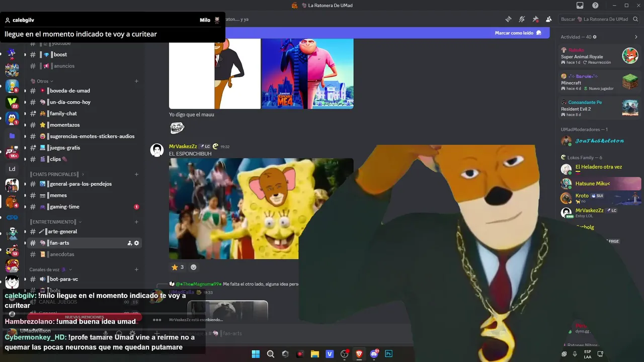Open the server folder icon
Image resolution: width=644 pixels, height=362 pixels.
click(12, 136)
